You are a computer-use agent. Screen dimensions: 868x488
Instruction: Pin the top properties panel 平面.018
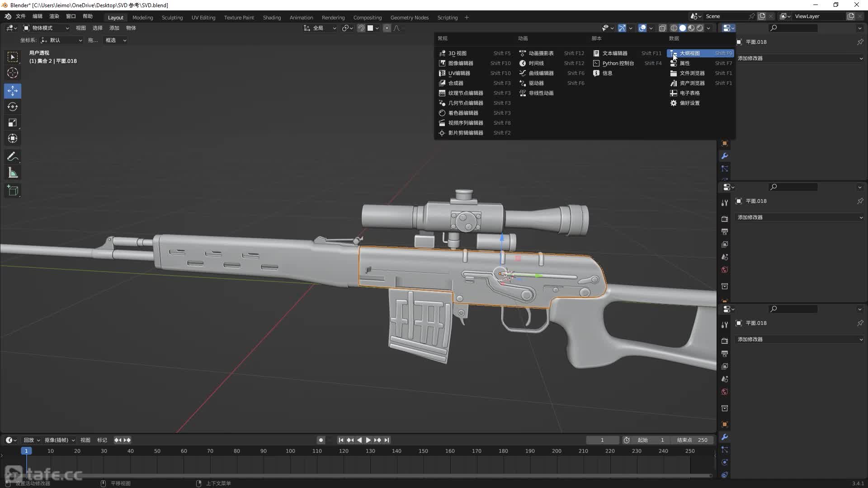(860, 42)
